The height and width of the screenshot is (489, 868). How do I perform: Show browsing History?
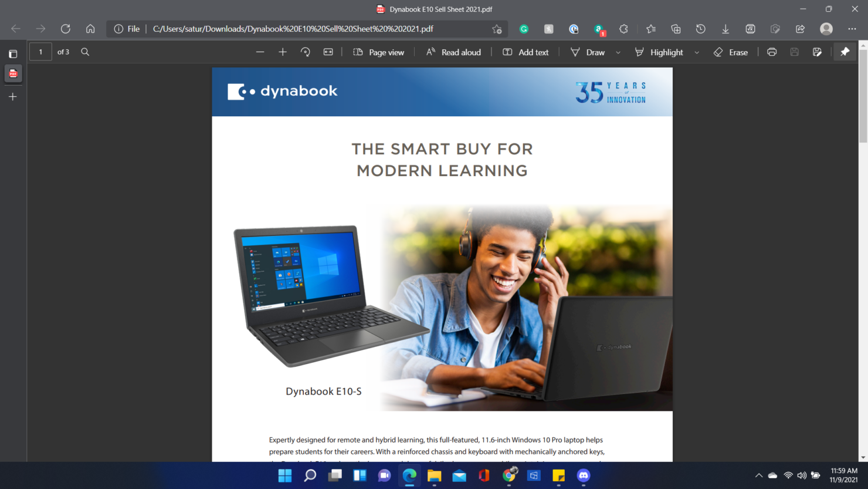pyautogui.click(x=700, y=29)
